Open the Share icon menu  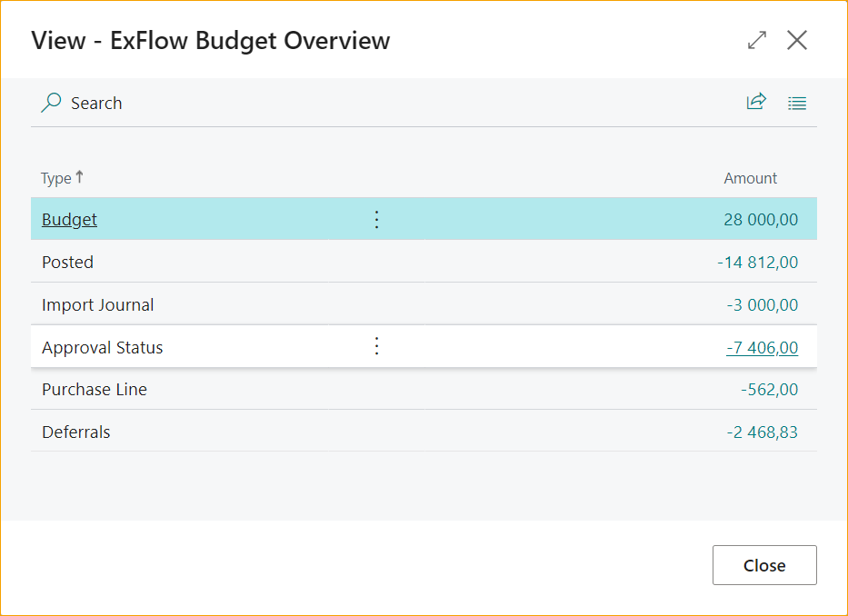coord(756,102)
